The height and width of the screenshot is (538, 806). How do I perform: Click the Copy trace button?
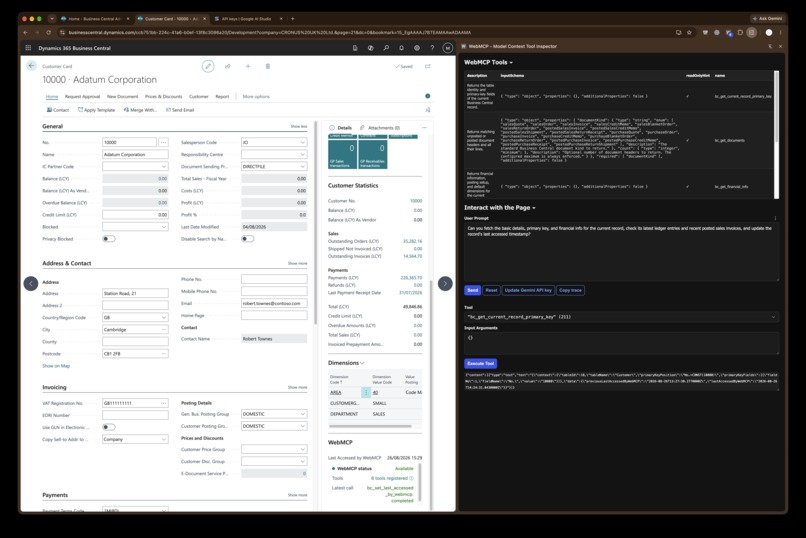570,290
